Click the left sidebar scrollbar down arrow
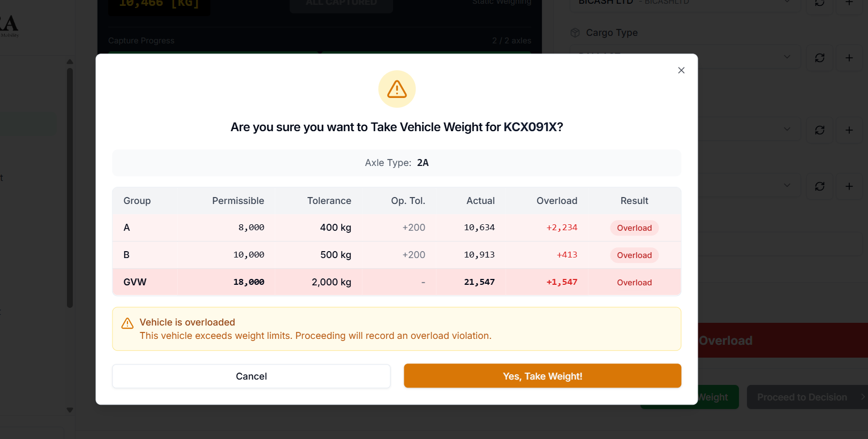 coord(70,410)
